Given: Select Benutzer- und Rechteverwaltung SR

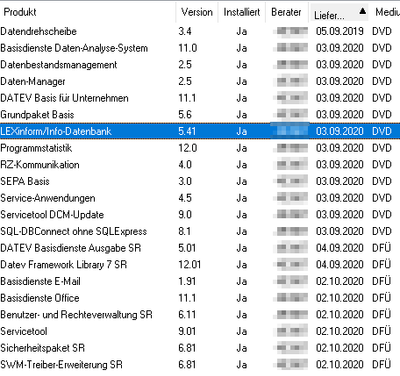Looking at the screenshot, I should 200,315.
